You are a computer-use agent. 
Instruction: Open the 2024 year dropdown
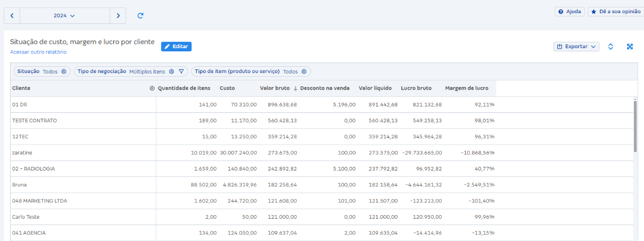[65, 16]
